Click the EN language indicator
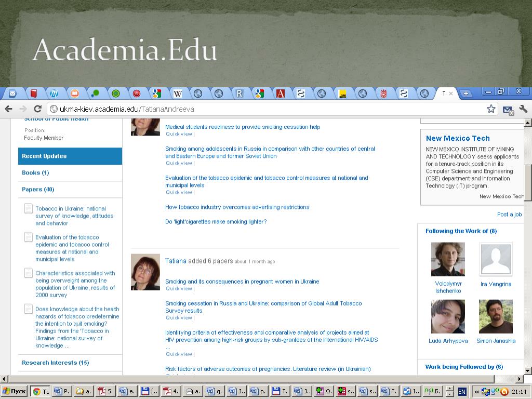532x399 pixels. coord(462,392)
